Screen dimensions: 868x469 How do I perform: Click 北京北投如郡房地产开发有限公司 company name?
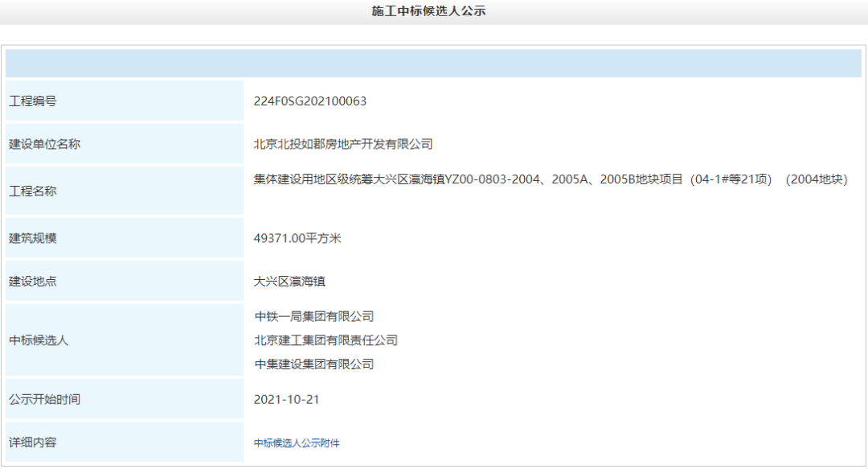point(343,144)
